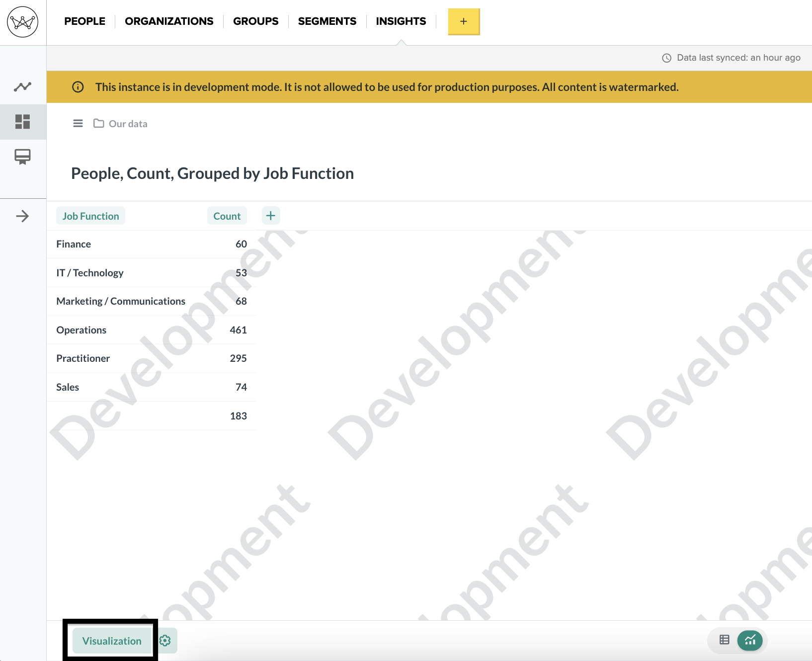Click the Our data folder icon
812x661 pixels.
pyautogui.click(x=99, y=123)
